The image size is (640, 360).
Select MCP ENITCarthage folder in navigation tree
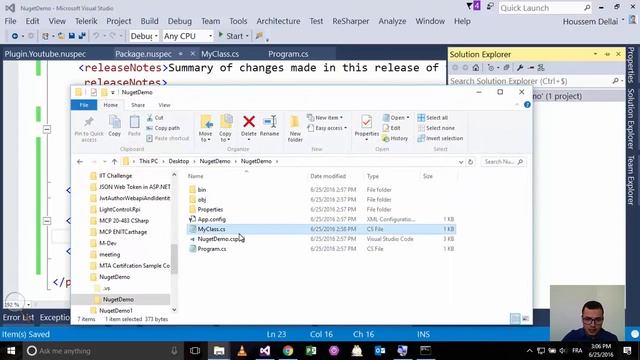123,232
